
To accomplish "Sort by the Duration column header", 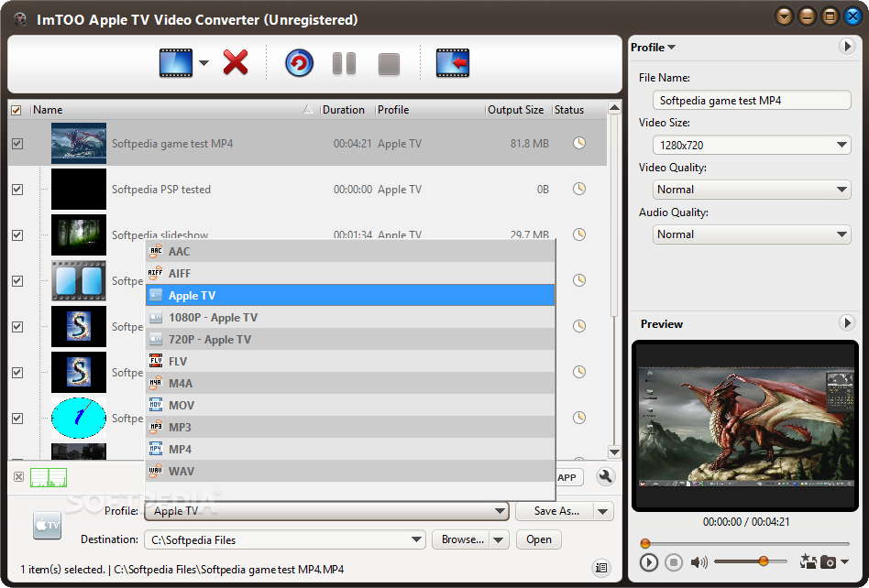I will click(x=346, y=110).
